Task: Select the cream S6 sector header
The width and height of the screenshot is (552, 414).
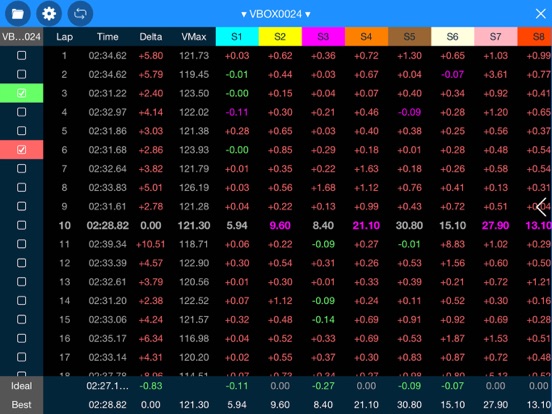Action: click(453, 37)
